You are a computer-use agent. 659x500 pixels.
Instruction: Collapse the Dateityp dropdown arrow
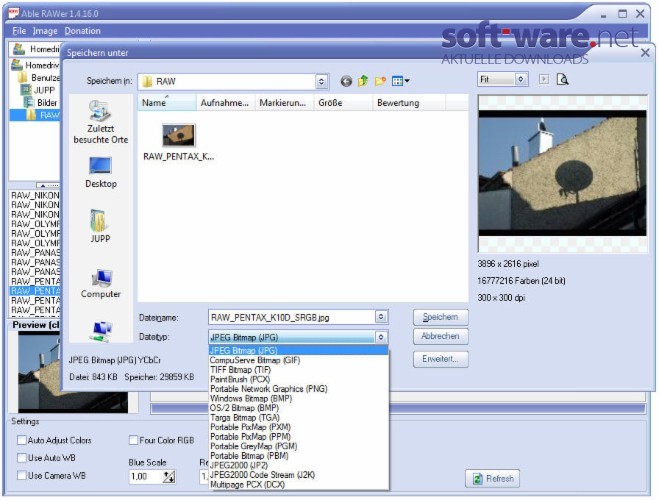coord(381,337)
